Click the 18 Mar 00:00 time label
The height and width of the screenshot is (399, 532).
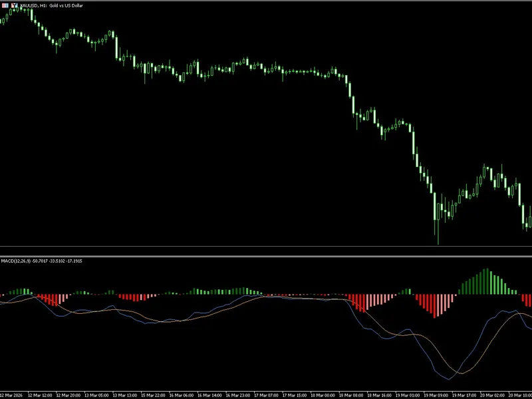[x=323, y=396]
